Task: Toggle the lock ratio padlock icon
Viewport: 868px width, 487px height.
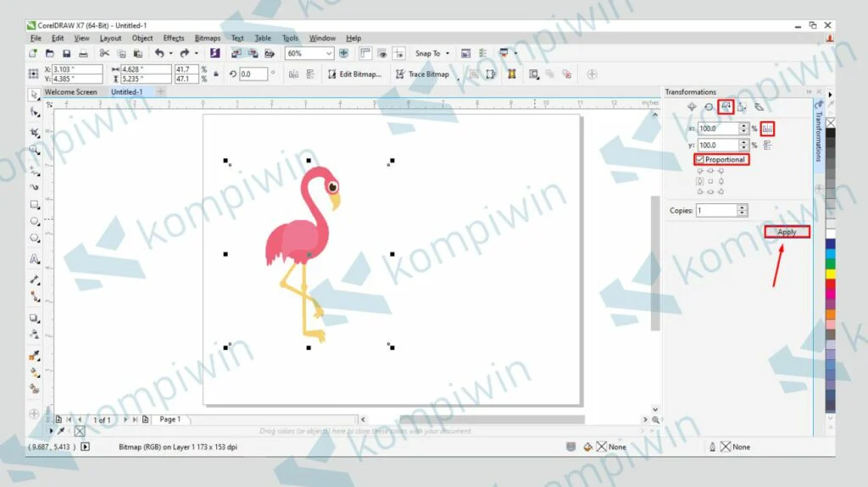Action: tap(216, 75)
